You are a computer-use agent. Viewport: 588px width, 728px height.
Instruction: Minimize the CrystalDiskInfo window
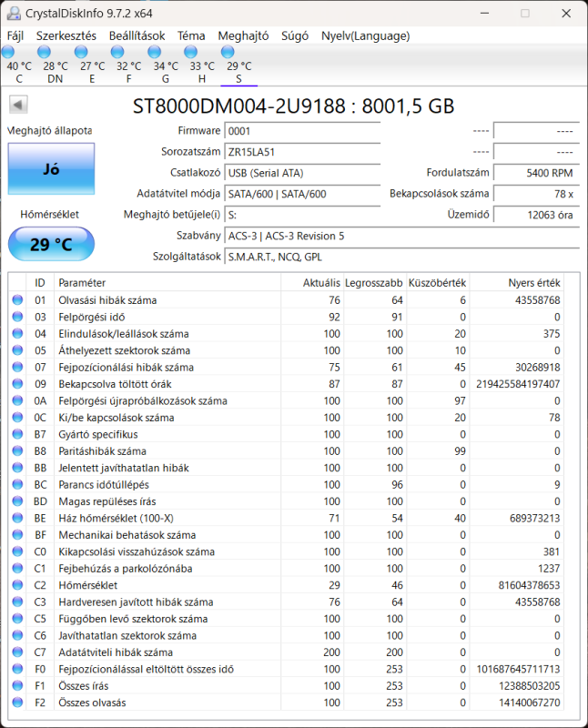(x=484, y=13)
